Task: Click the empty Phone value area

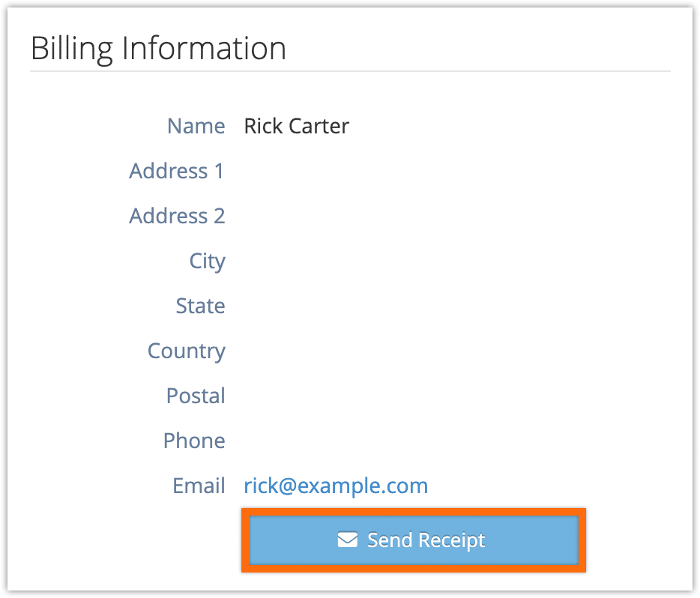Action: (456, 441)
